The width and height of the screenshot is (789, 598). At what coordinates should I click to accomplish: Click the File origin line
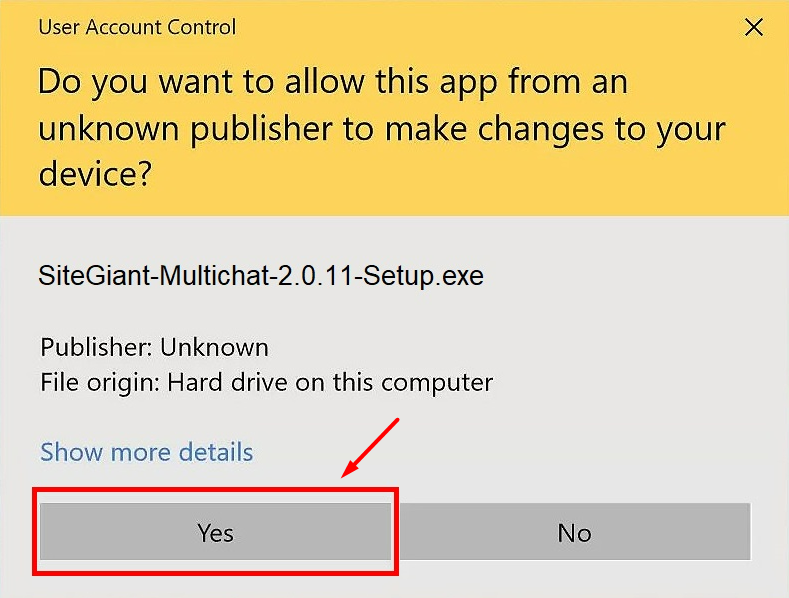point(266,382)
